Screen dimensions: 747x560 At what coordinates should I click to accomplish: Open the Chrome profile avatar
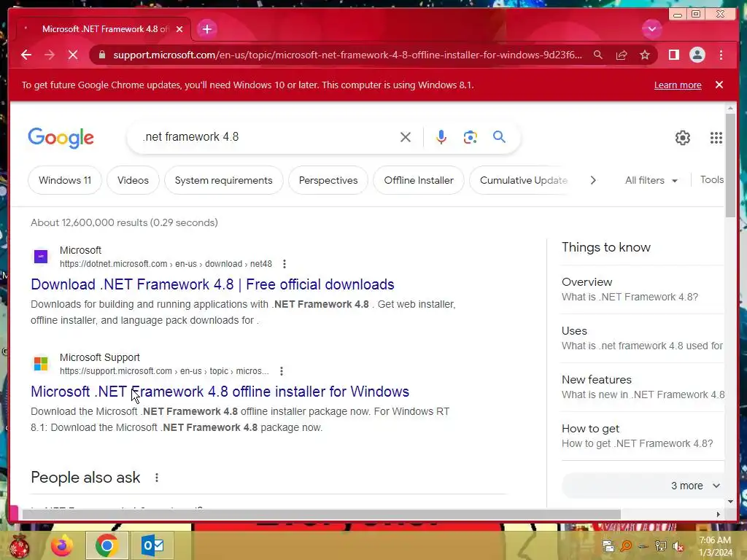click(x=697, y=55)
